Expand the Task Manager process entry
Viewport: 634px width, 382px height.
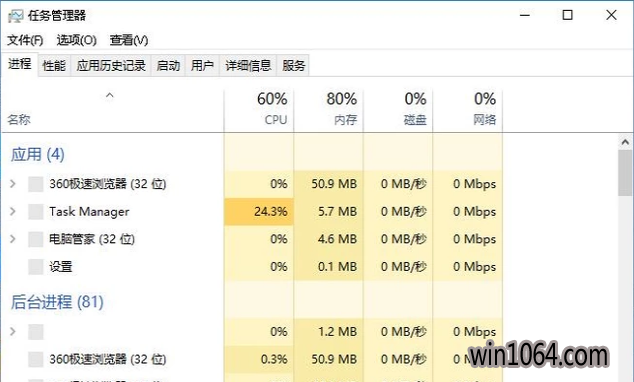click(13, 211)
